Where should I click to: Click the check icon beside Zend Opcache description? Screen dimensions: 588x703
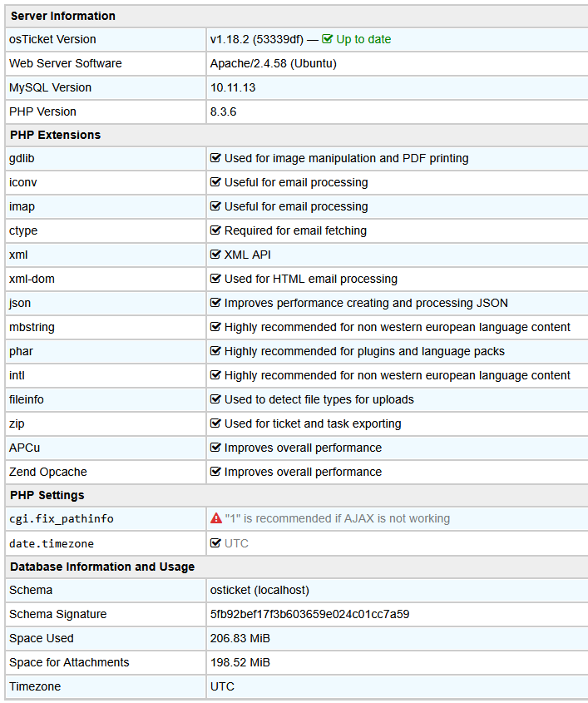pos(216,472)
